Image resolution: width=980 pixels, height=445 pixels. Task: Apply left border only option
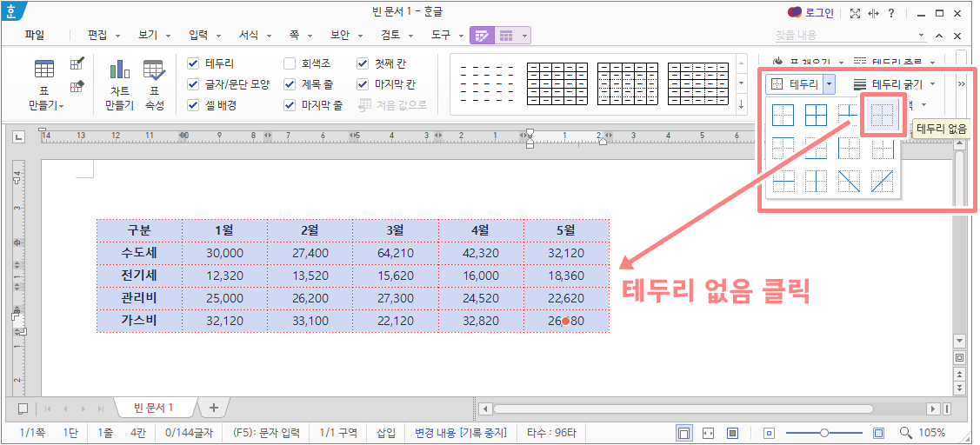pos(849,148)
